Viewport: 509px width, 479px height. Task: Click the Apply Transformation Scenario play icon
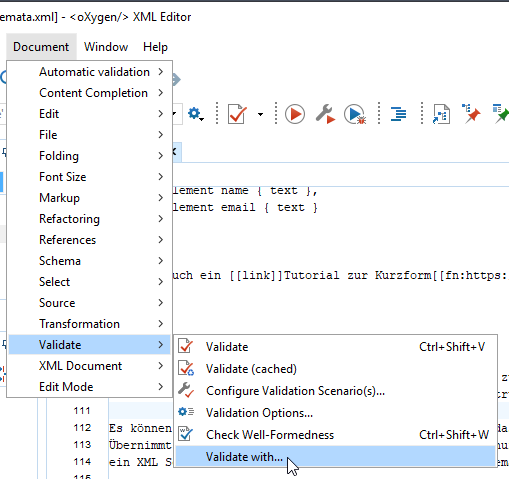[295, 114]
